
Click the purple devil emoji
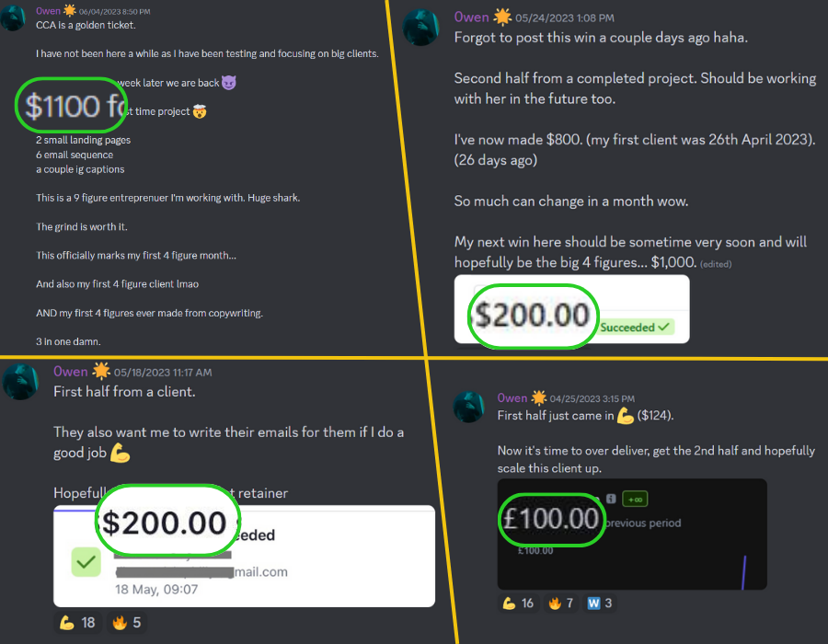pyautogui.click(x=229, y=83)
